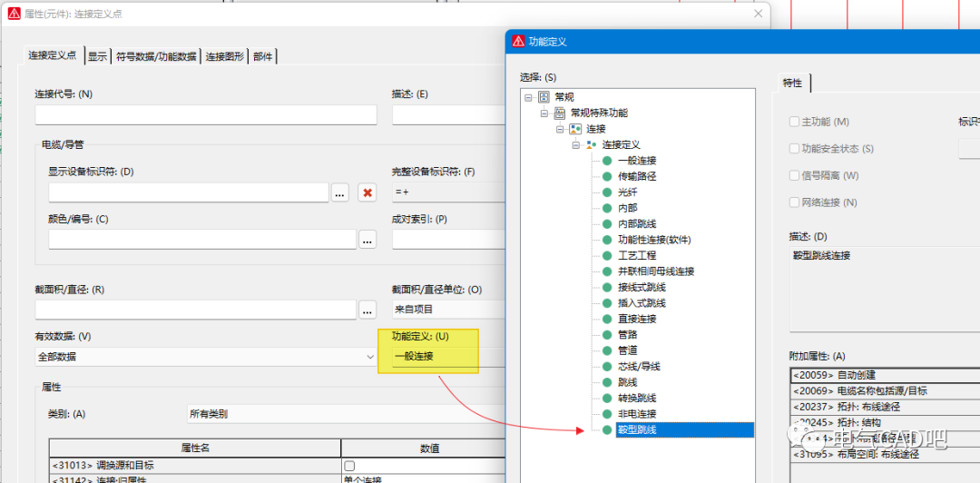Select the 非电连接 tree item

(x=637, y=414)
